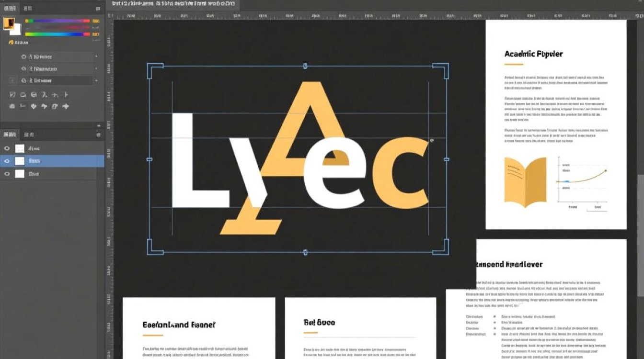Click the flag-like last icon in the first tool row
This screenshot has height=359, width=644.
point(66,95)
